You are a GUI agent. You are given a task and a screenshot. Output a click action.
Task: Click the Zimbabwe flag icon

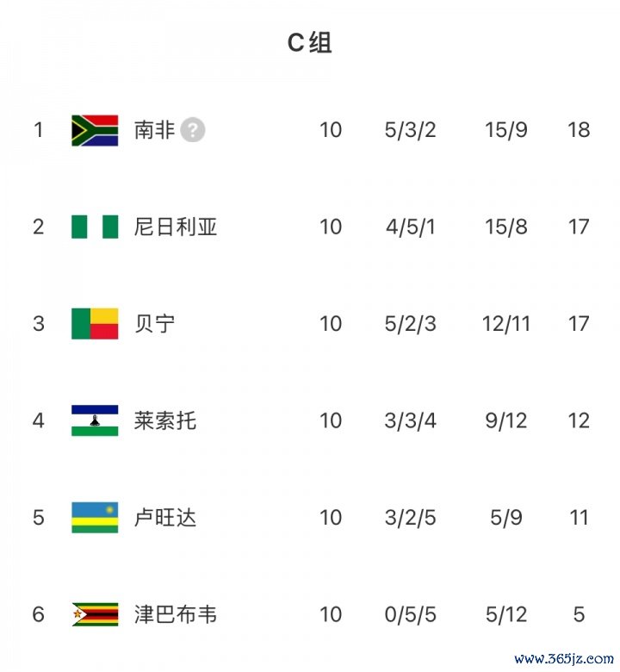(95, 614)
